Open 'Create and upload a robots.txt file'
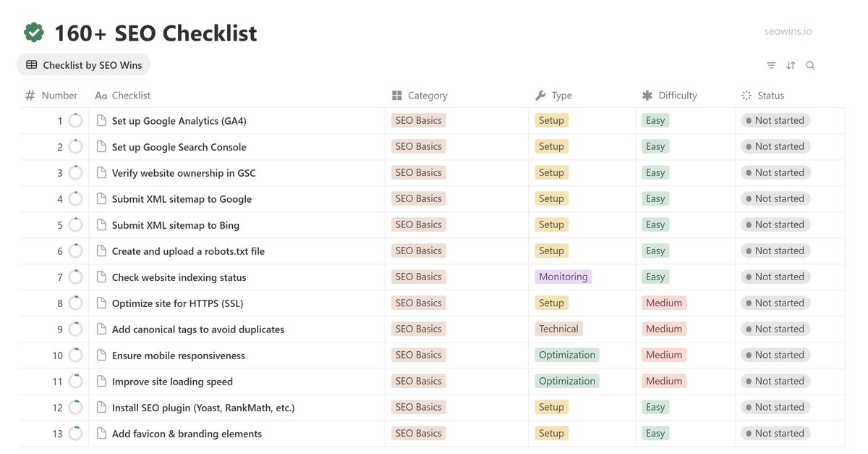The width and height of the screenshot is (868, 454). pyautogui.click(x=188, y=251)
